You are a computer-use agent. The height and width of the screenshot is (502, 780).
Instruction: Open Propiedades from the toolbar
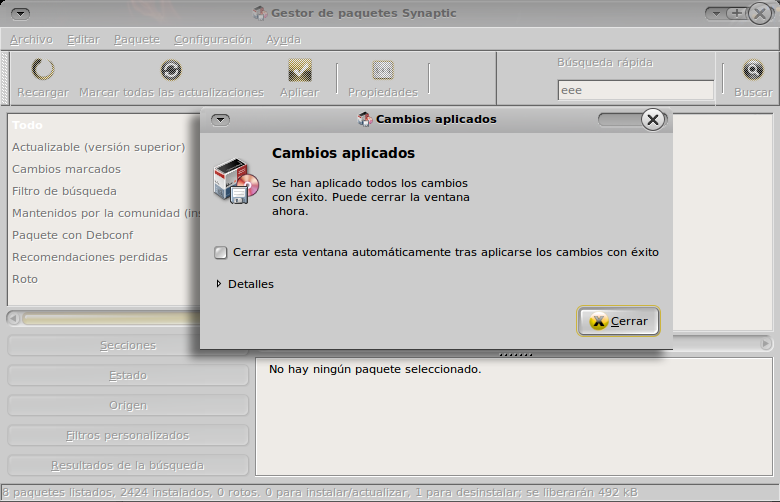(x=383, y=78)
